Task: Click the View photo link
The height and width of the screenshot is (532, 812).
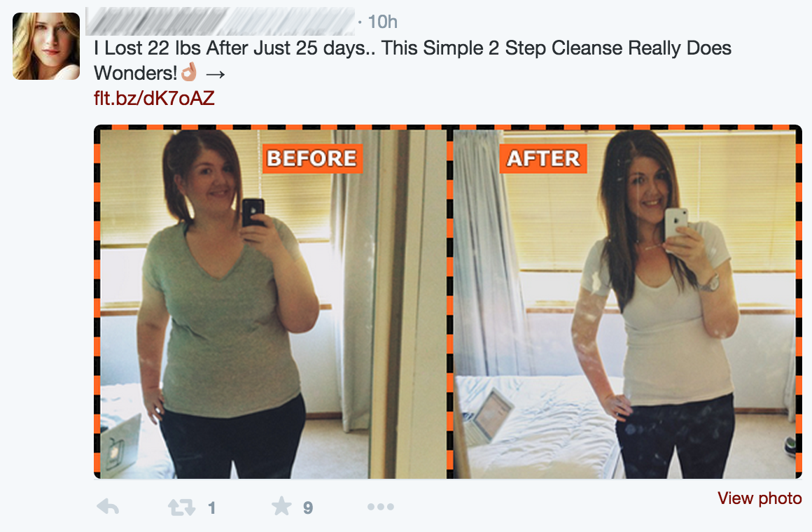Action: tap(759, 498)
